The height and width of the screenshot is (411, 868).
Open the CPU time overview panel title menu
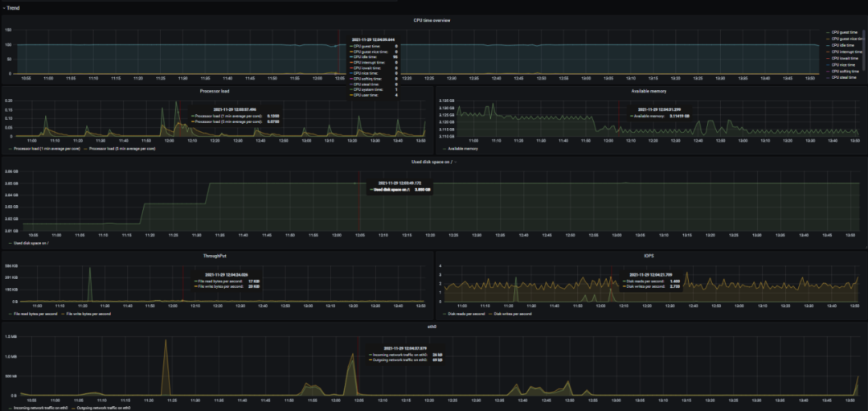coord(433,20)
